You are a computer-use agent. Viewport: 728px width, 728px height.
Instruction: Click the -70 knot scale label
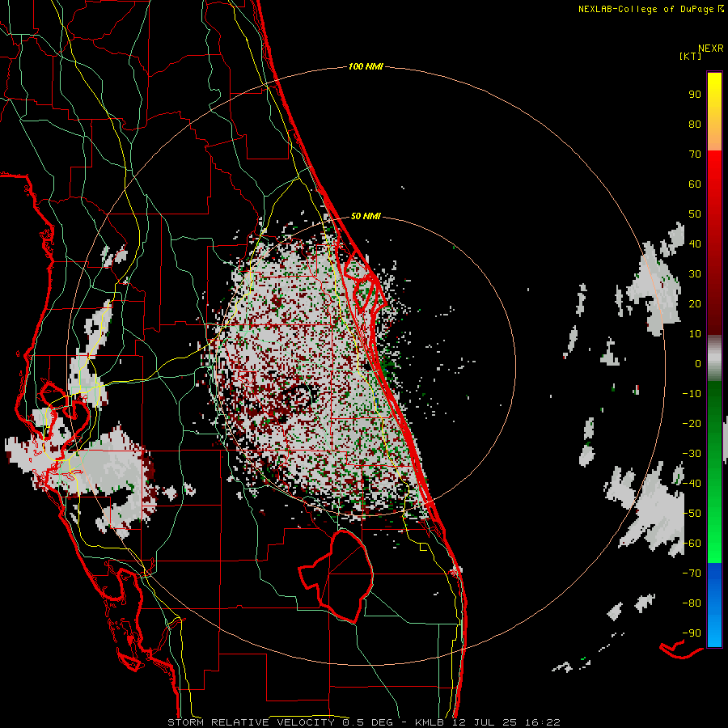[x=692, y=574]
